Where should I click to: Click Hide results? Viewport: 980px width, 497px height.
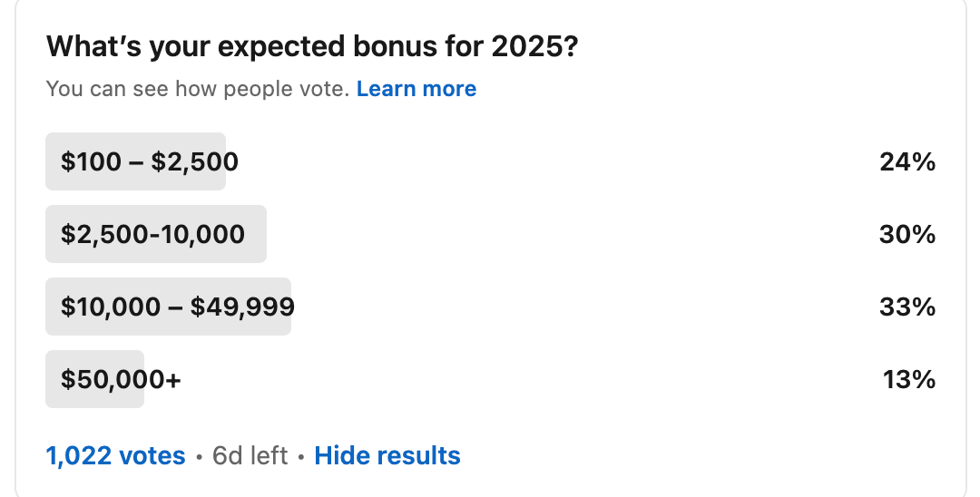pyautogui.click(x=387, y=456)
